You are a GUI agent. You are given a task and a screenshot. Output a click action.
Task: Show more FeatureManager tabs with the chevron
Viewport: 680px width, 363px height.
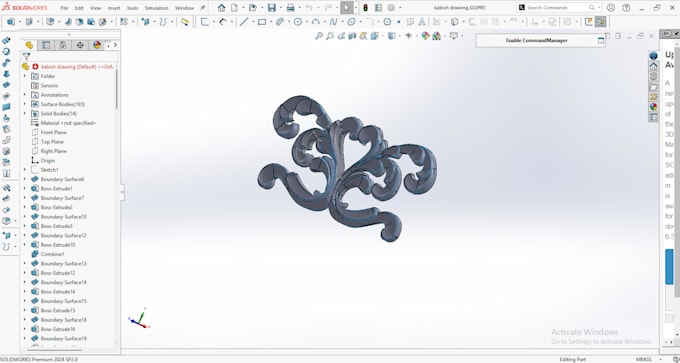coord(115,45)
